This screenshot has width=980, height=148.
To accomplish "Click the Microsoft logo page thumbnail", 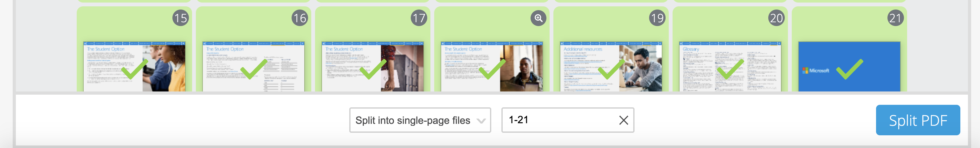I will 849,67.
